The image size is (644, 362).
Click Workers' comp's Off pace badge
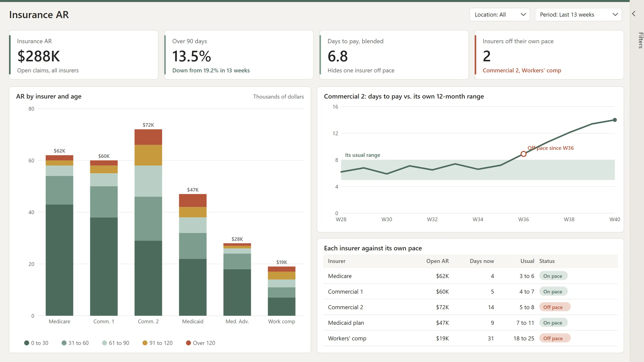pyautogui.click(x=555, y=338)
